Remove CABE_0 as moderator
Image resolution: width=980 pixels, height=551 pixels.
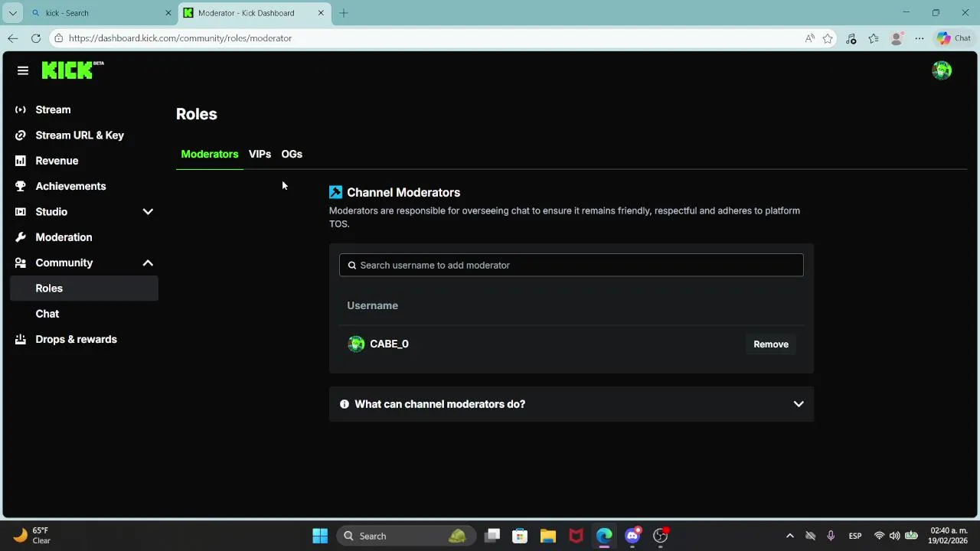click(x=771, y=344)
